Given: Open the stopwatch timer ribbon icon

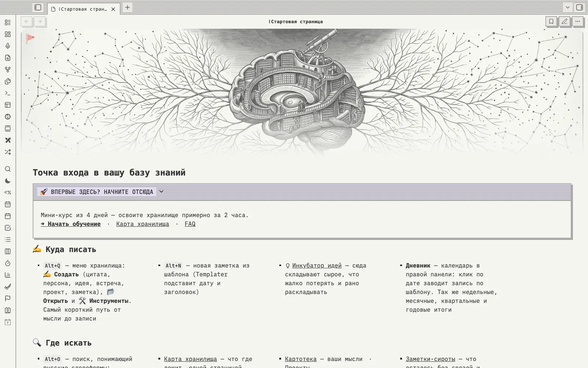Looking at the screenshot, I should 8,263.
